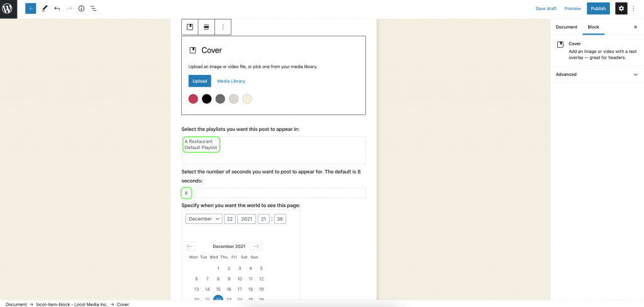Open the document details info icon
Screen dimensions: 644x307
point(81,8)
